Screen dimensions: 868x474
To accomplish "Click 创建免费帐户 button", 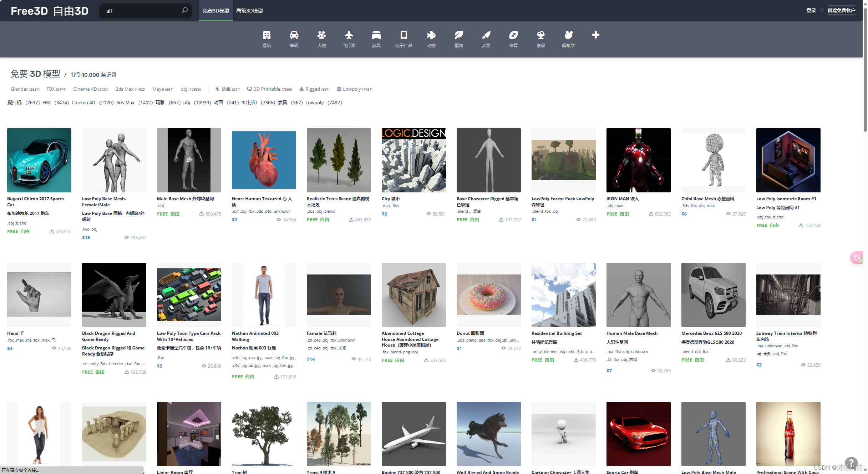I will point(841,10).
